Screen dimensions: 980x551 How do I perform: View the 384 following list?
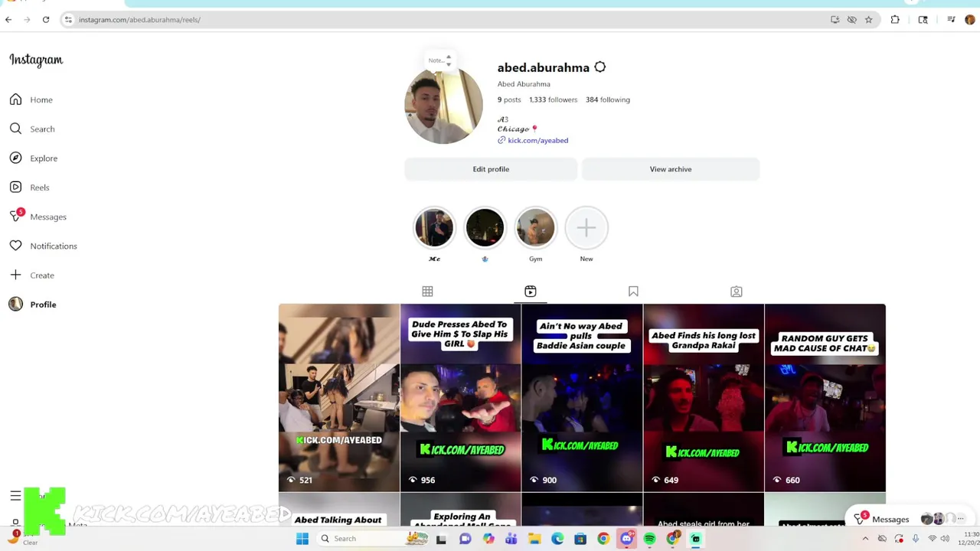(608, 99)
